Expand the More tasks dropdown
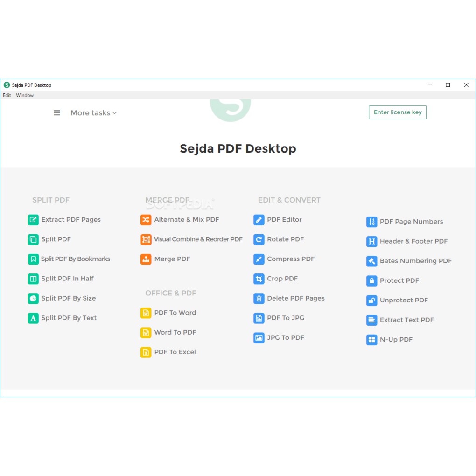The image size is (476, 476). [x=93, y=113]
